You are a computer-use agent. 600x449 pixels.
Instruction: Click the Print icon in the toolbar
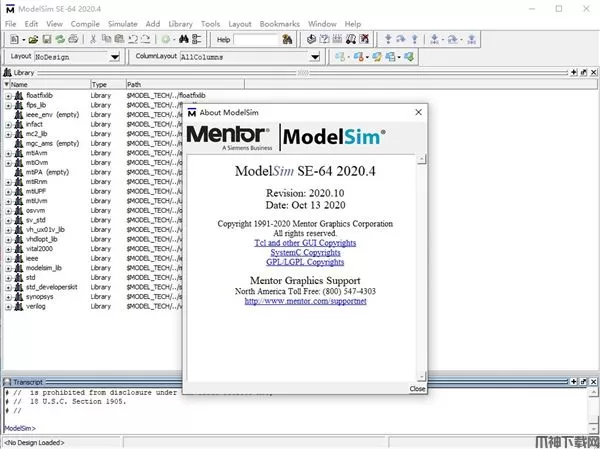tap(73, 39)
